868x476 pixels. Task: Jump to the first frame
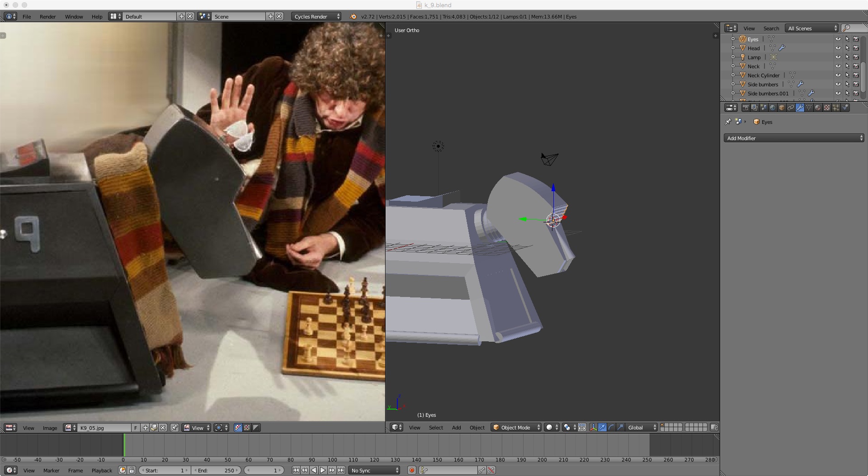[x=296, y=470]
